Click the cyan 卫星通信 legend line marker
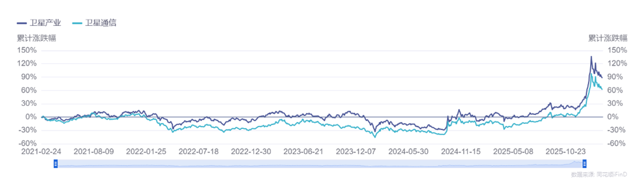The width and height of the screenshot is (644, 182). click(x=77, y=23)
